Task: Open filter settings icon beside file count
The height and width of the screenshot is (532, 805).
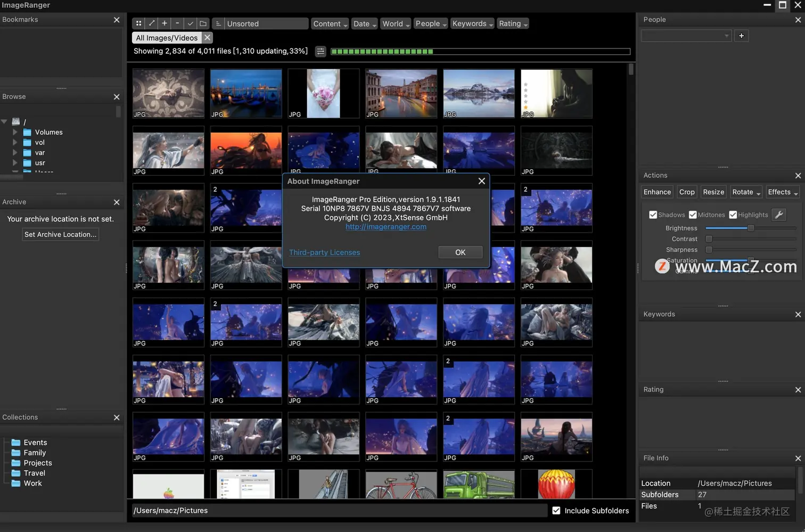Action: [321, 51]
